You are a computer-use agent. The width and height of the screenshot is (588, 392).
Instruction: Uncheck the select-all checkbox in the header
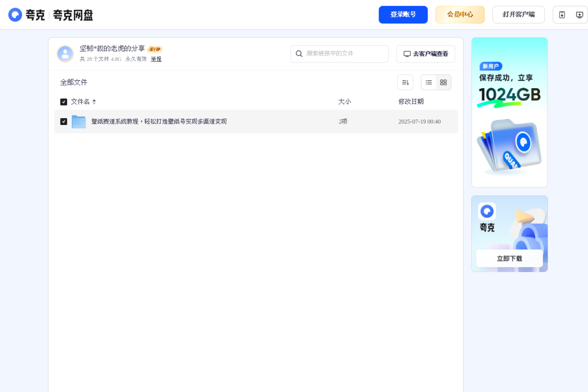pos(63,102)
